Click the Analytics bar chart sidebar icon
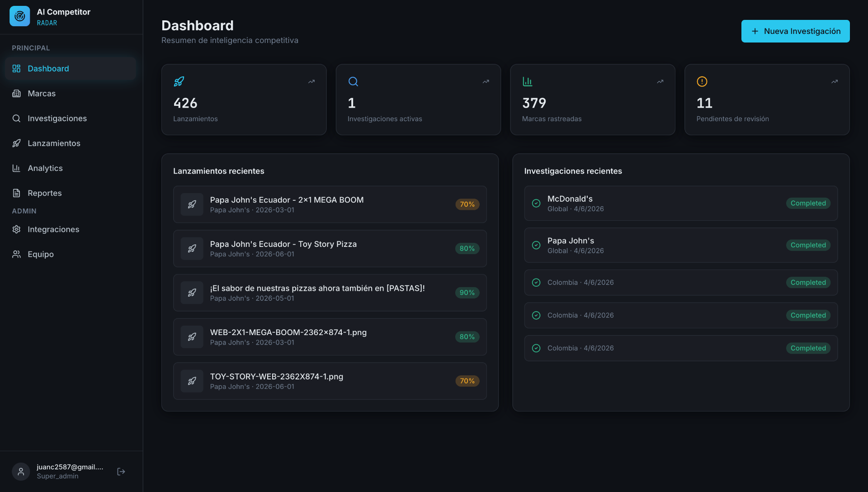 tap(16, 168)
